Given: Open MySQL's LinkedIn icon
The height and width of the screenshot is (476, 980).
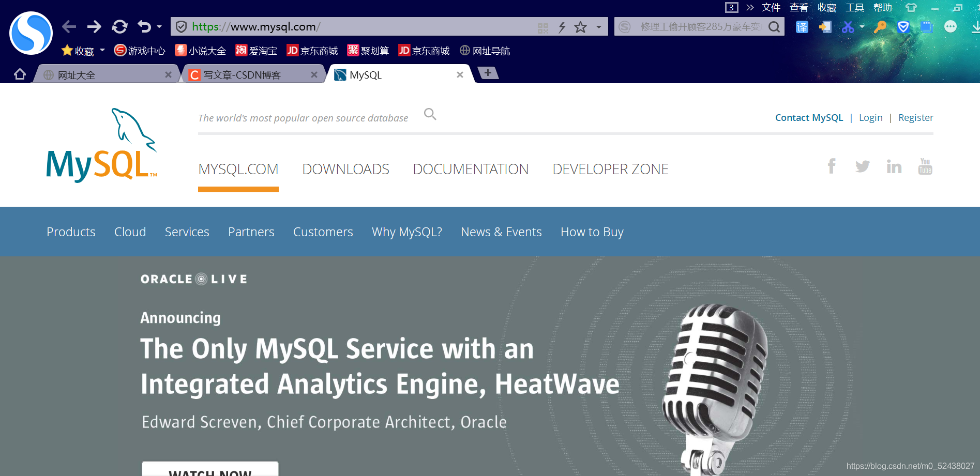Looking at the screenshot, I should click(x=894, y=166).
